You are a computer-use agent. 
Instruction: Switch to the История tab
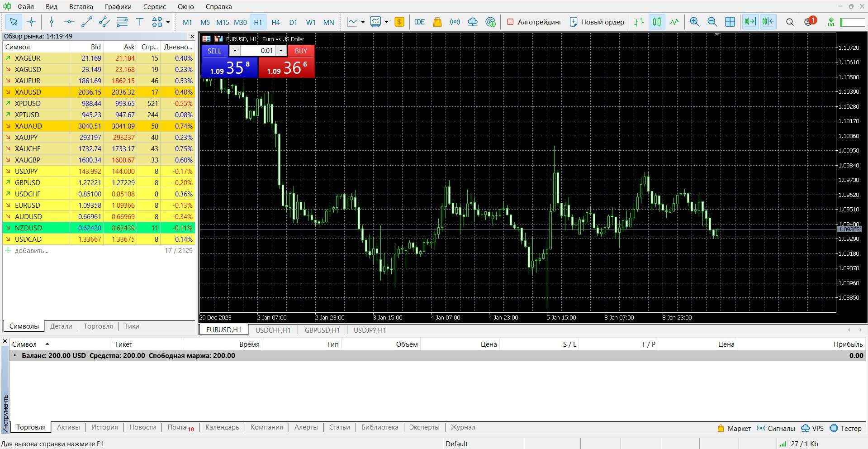click(104, 427)
